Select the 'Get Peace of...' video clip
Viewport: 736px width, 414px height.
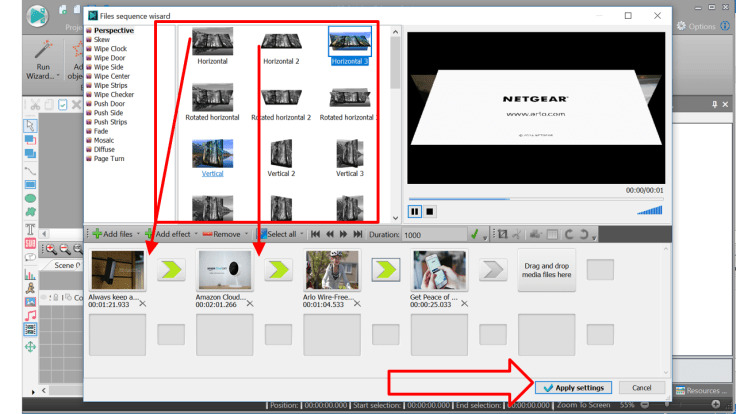pyautogui.click(x=439, y=270)
